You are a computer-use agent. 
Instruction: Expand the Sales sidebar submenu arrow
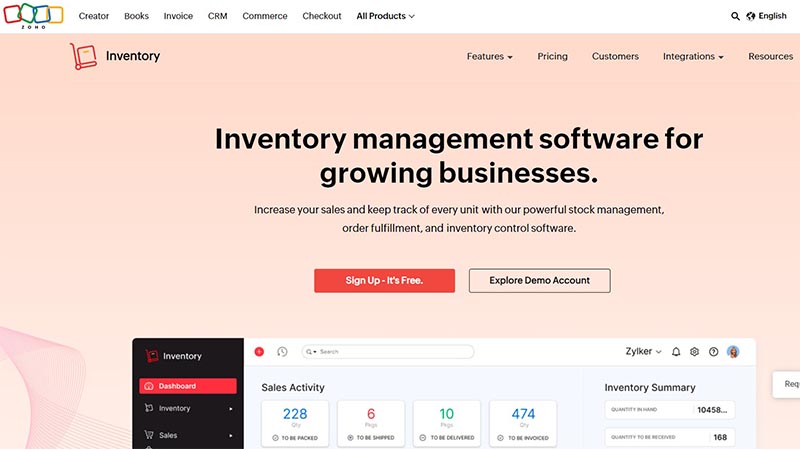click(x=231, y=436)
